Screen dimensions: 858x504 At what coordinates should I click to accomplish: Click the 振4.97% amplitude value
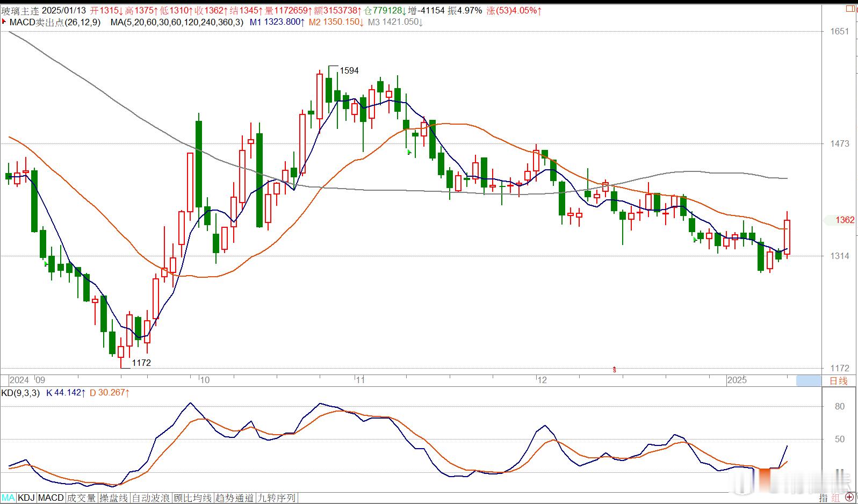[465, 10]
